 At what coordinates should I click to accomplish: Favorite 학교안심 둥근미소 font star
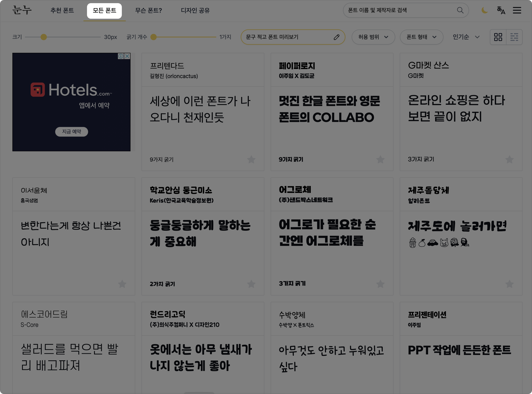251,284
